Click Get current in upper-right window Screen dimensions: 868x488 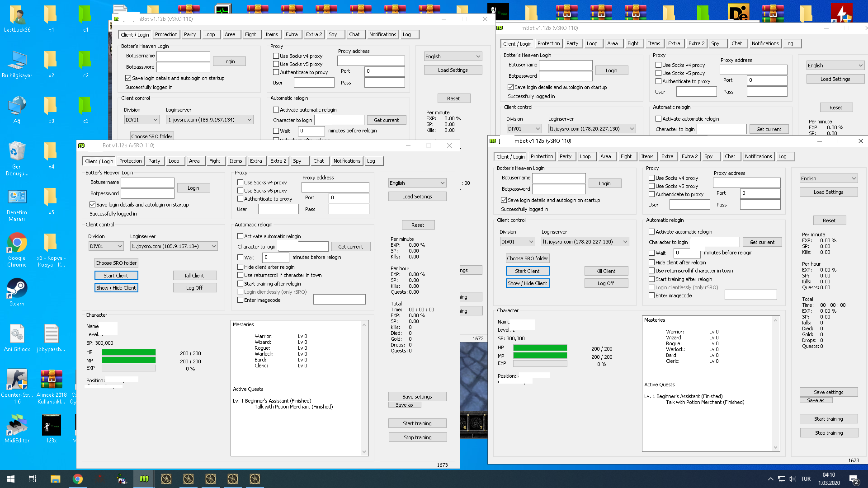[769, 129]
